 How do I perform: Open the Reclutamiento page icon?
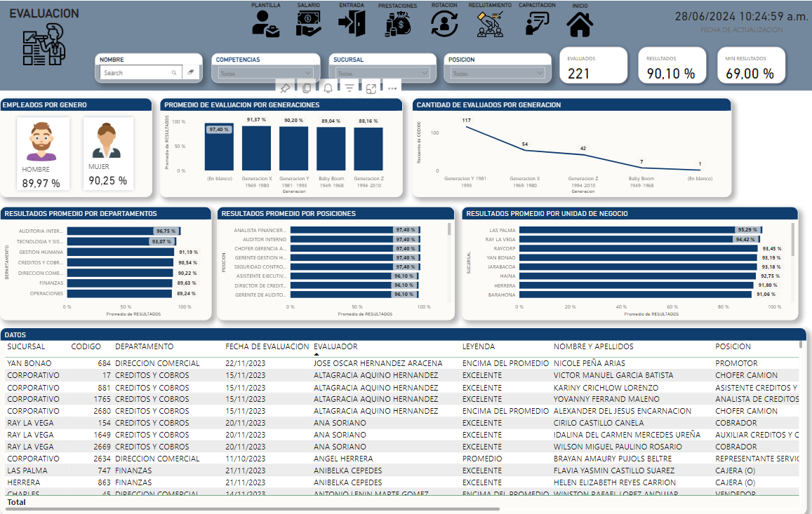(x=489, y=24)
